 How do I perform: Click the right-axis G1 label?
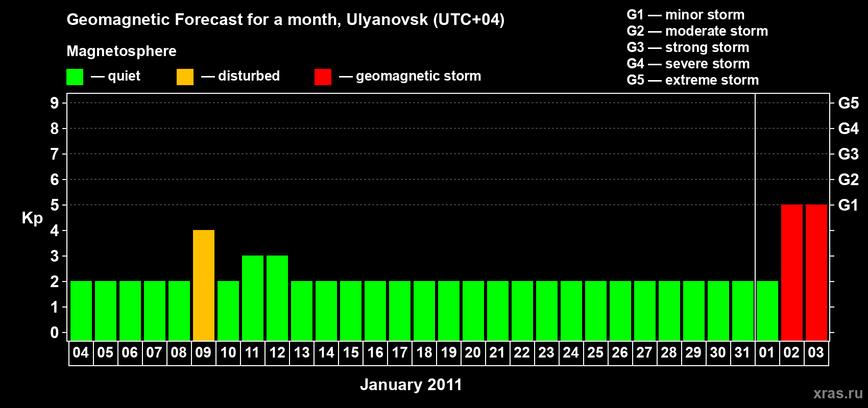pyautogui.click(x=848, y=205)
